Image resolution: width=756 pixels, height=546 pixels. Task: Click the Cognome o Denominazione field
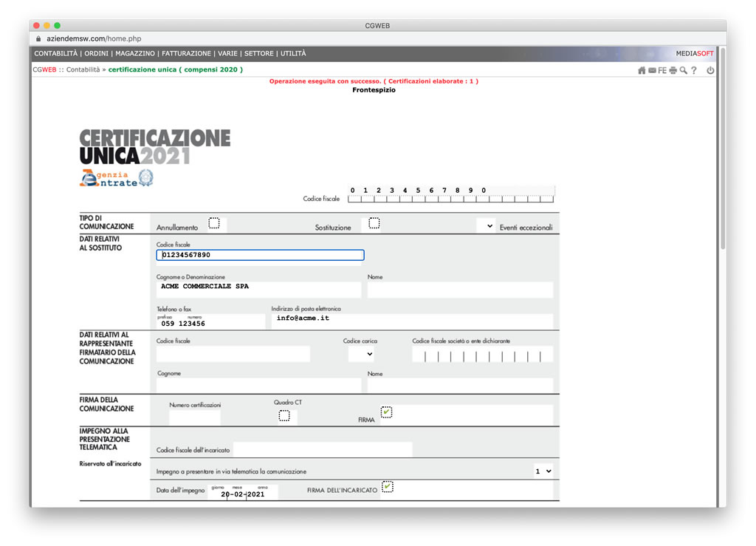pyautogui.click(x=259, y=288)
